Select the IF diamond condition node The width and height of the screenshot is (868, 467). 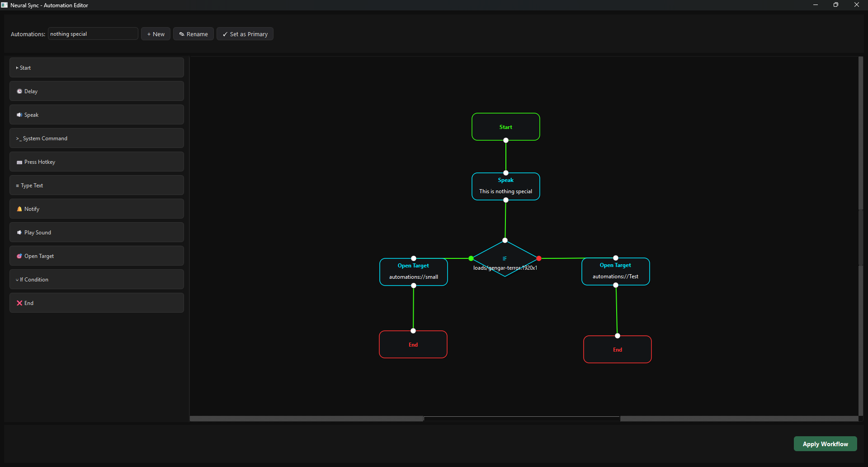(505, 258)
